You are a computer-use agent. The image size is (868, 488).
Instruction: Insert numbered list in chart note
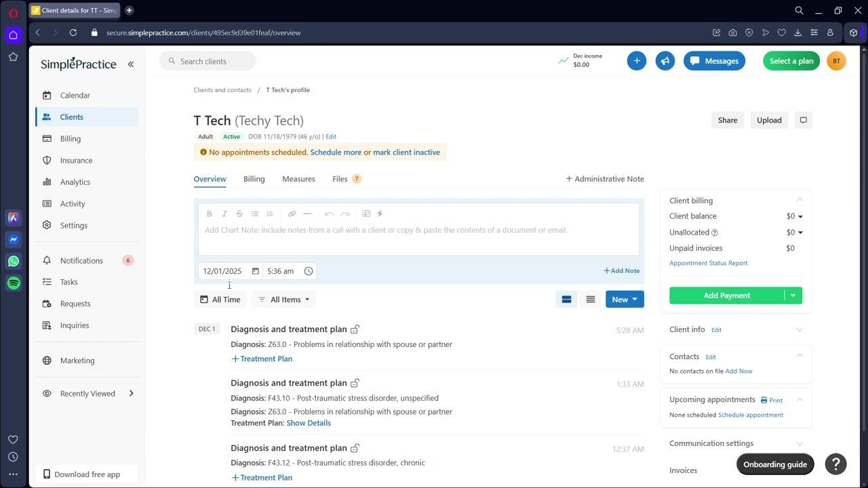tap(270, 213)
